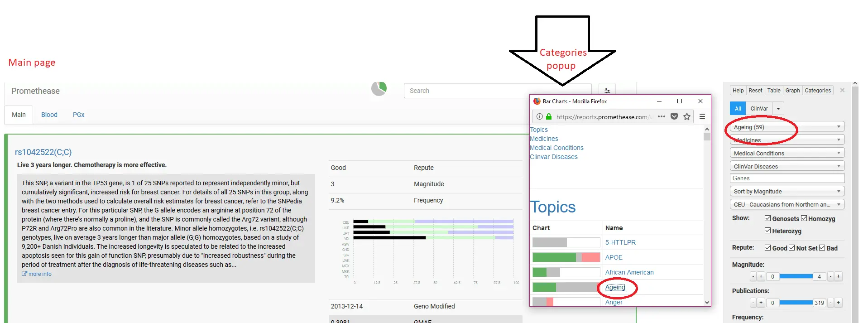Open the ClinVar Diseases dropdown

[787, 166]
